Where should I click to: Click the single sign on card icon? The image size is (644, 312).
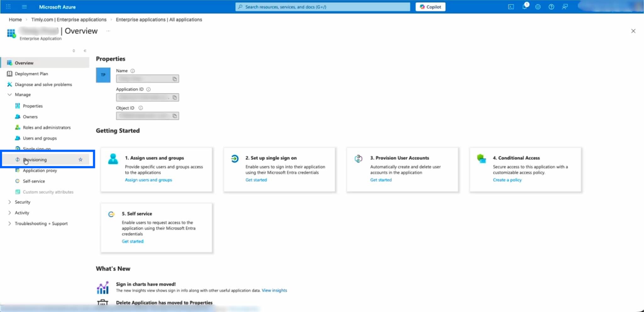click(x=235, y=159)
